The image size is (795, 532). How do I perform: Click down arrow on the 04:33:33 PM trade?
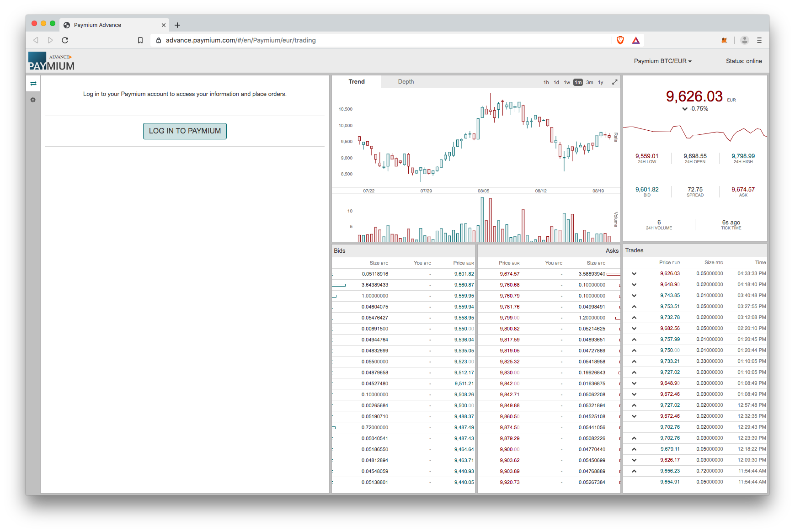click(x=634, y=274)
